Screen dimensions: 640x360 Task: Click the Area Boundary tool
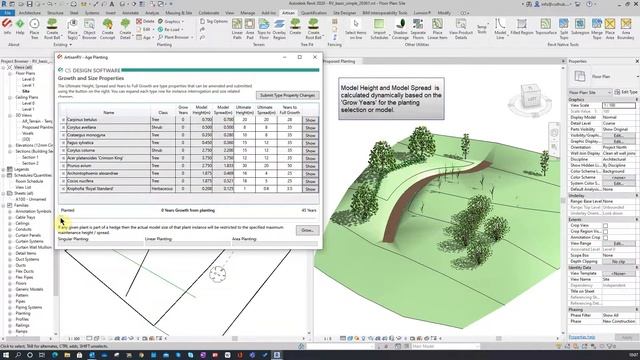(x=626, y=29)
